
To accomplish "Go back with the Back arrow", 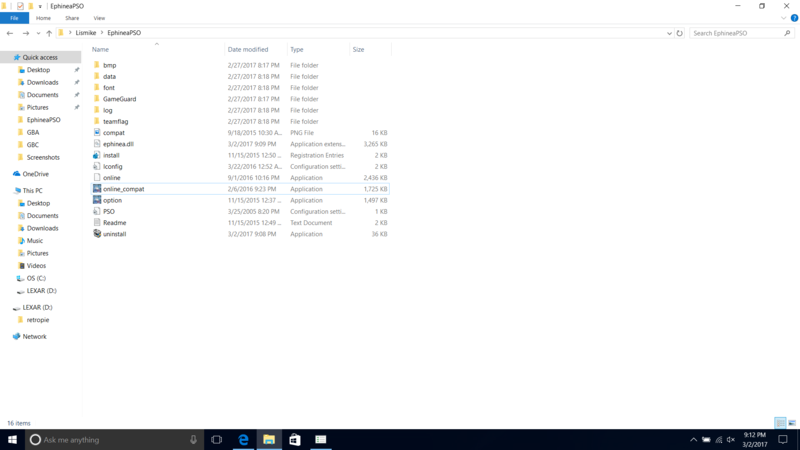I will (10, 33).
